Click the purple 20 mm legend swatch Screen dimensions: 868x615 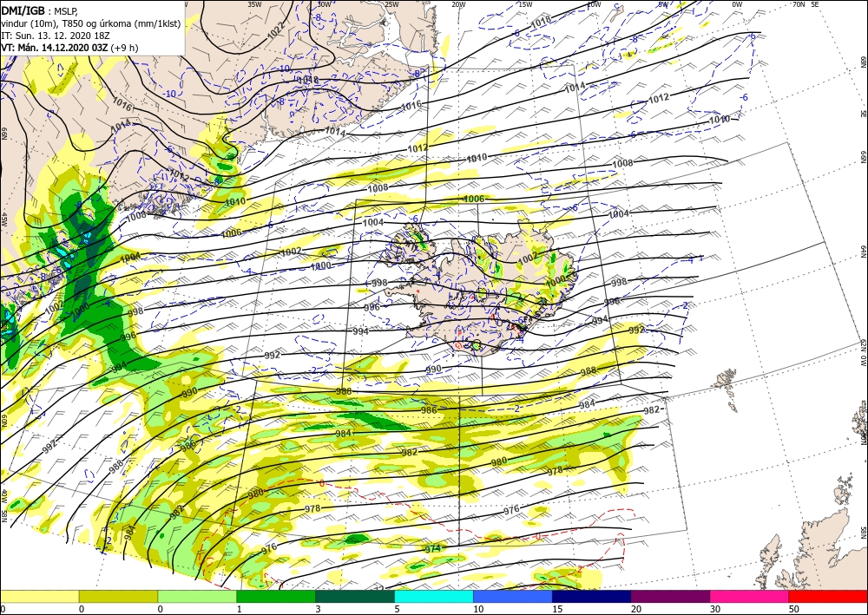(670, 596)
